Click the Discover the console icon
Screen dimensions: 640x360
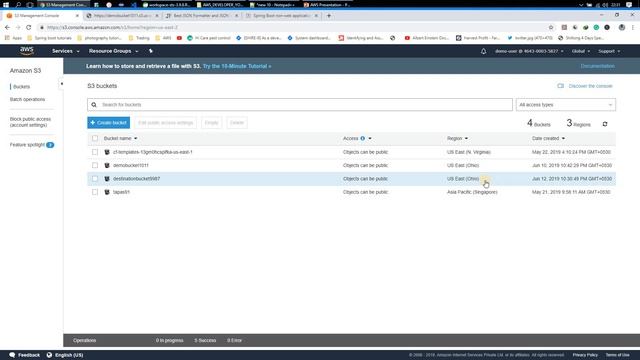tap(560, 86)
